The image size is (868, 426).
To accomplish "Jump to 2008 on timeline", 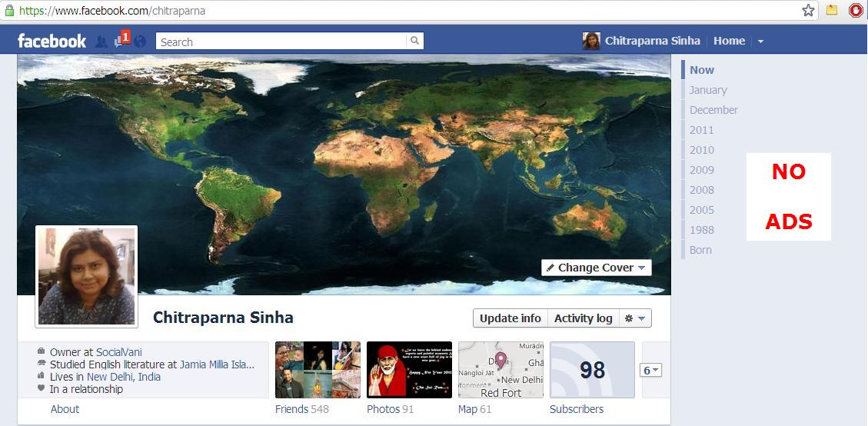I will tap(701, 190).
